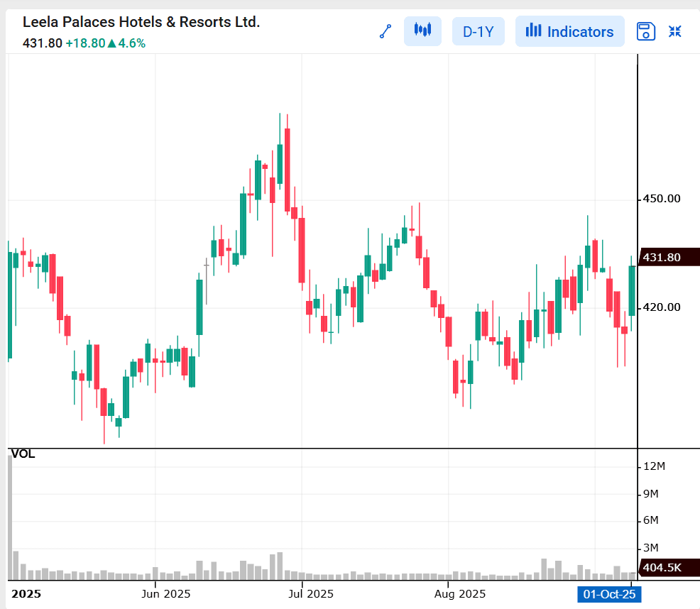The image size is (700, 609).
Task: Click the 2025 label on the time axis
Action: [x=26, y=594]
